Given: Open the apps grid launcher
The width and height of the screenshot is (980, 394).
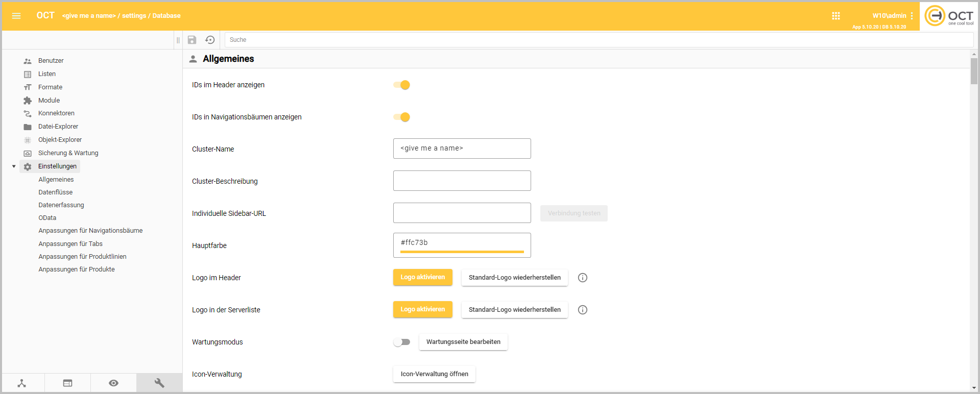Looking at the screenshot, I should tap(835, 16).
